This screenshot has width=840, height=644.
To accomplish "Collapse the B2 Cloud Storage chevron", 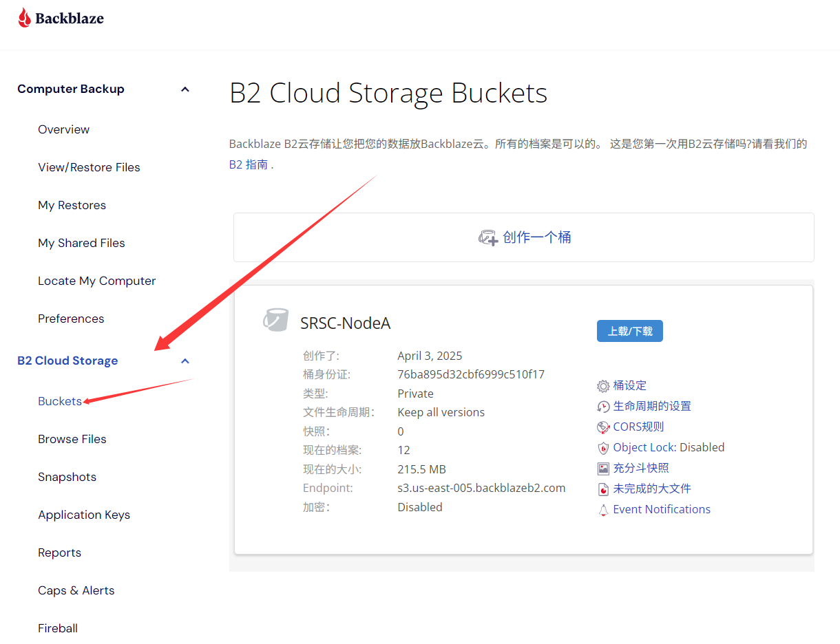I will pyautogui.click(x=185, y=361).
